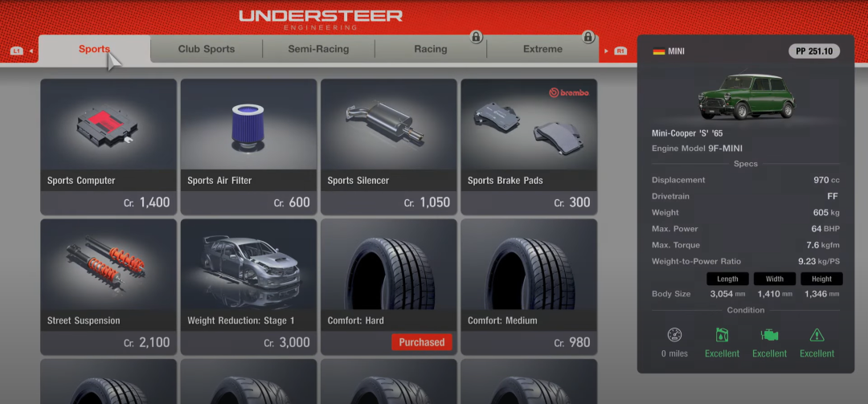Select the locked Racing tab

click(431, 49)
